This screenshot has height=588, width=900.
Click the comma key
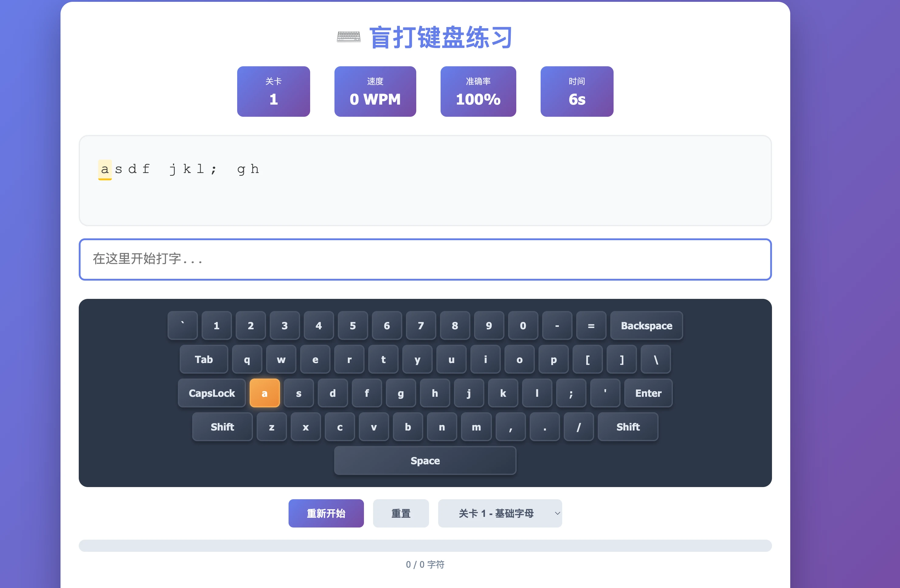pyautogui.click(x=511, y=427)
